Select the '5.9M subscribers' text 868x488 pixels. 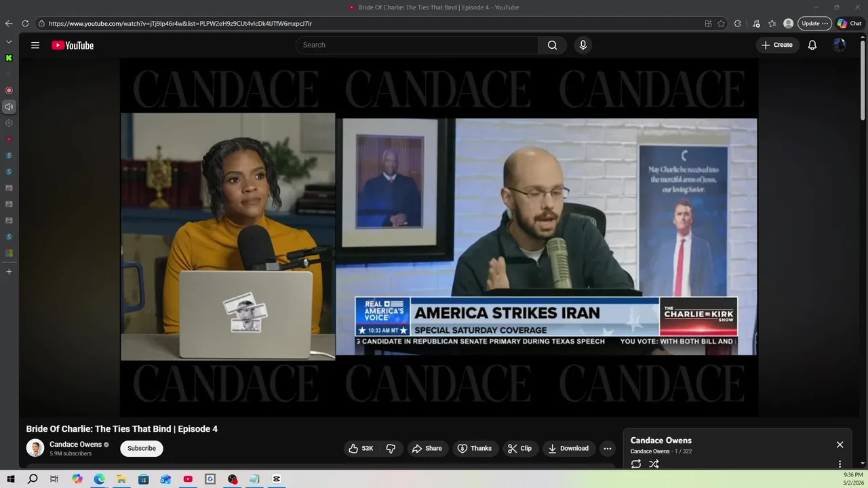tap(71, 453)
